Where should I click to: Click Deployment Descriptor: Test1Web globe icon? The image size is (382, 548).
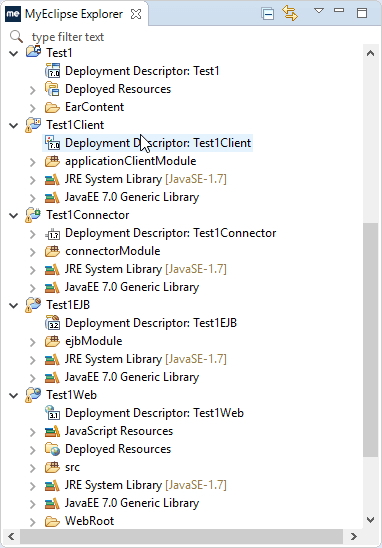click(x=52, y=413)
